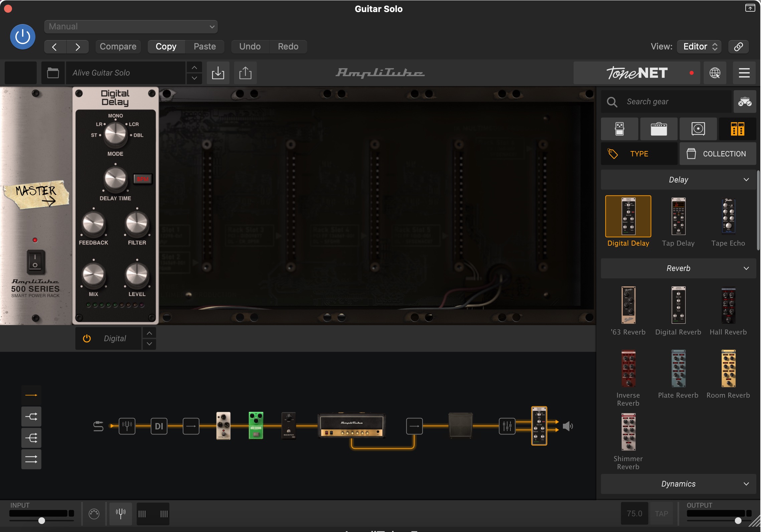Open the Manual preset dropdown
761x532 pixels.
131,27
